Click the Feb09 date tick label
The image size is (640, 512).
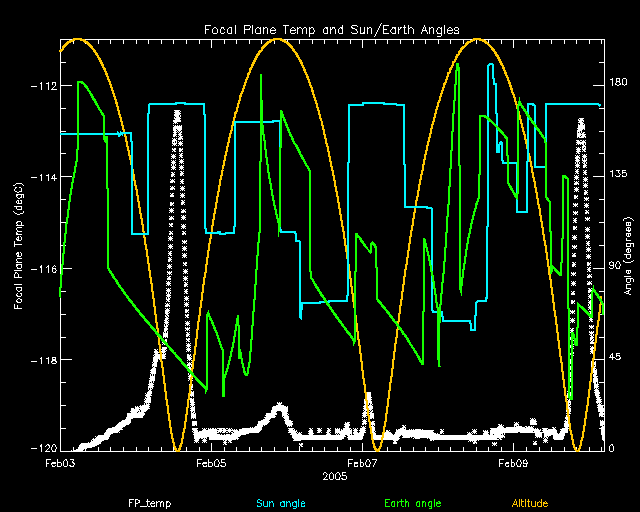pyautogui.click(x=512, y=464)
